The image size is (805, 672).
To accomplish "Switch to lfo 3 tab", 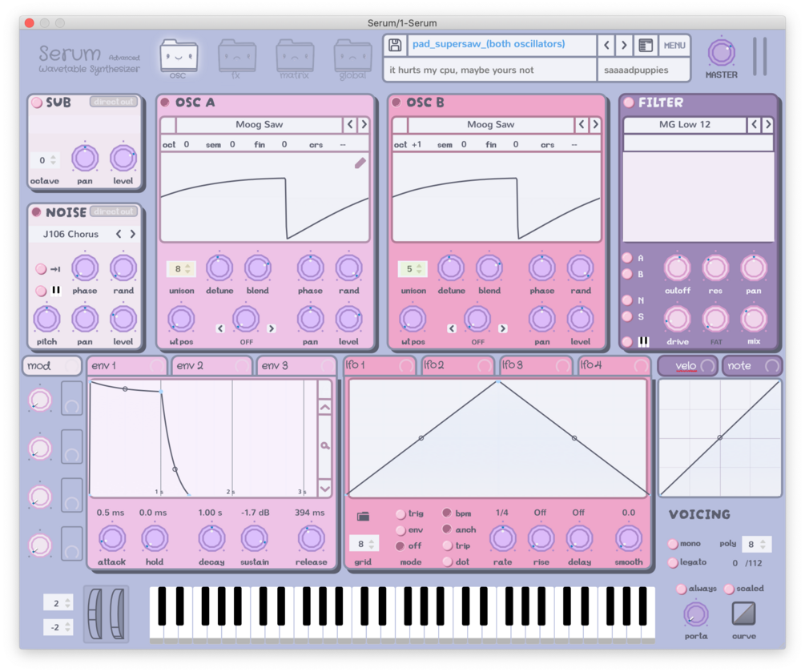I will pyautogui.click(x=536, y=365).
